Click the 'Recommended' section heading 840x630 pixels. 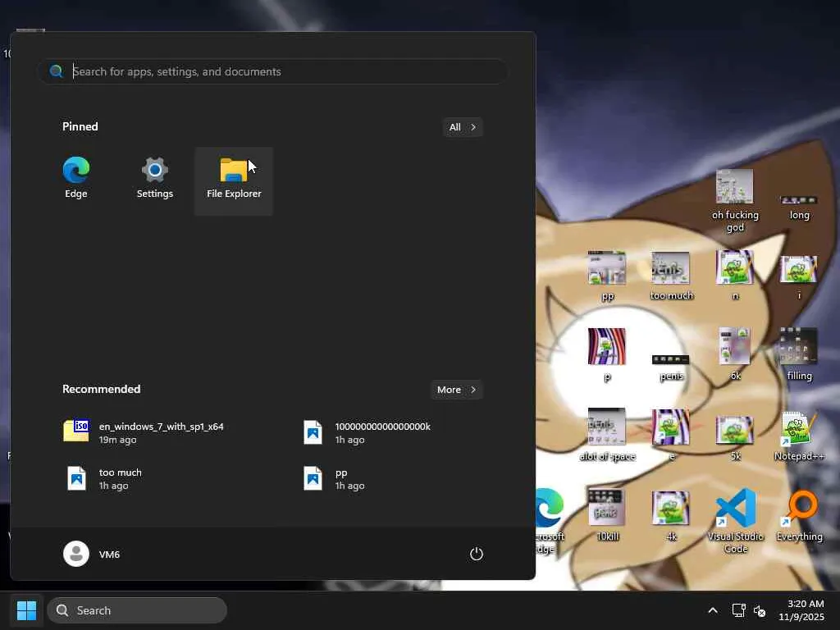point(101,389)
